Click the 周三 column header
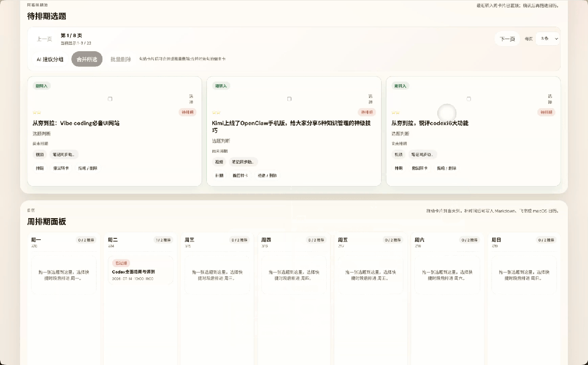588x365 pixels. [189, 240]
